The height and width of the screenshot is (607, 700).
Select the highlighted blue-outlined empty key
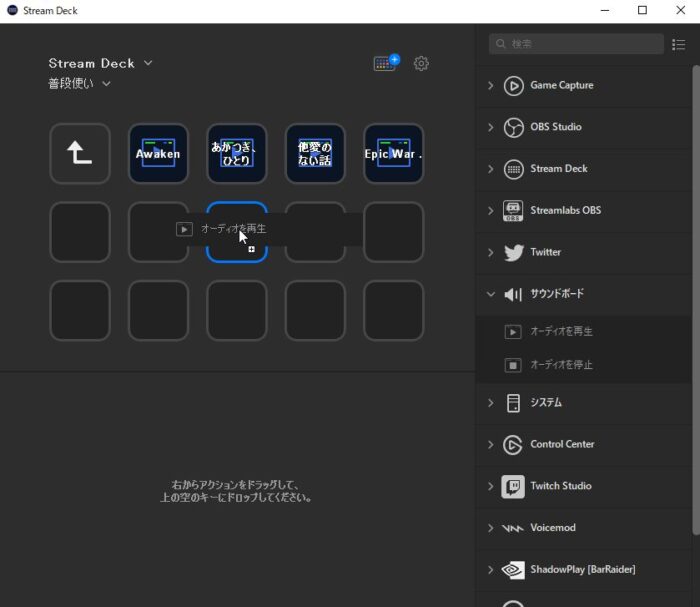point(237,232)
